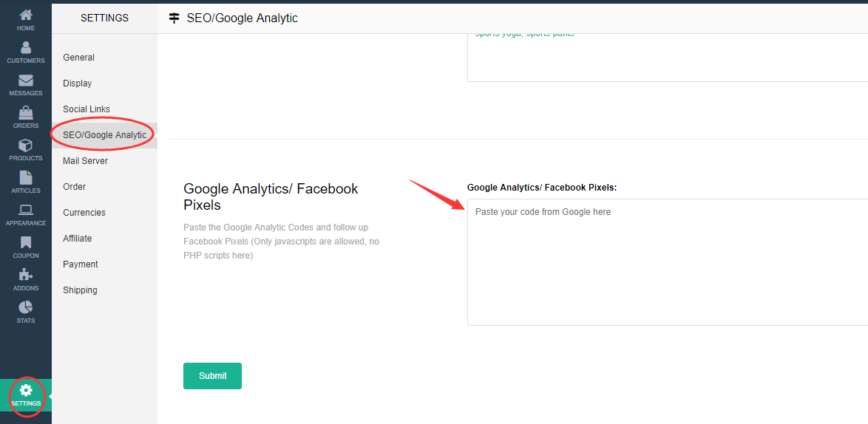Focus the Google Analytics code text area

click(667, 261)
